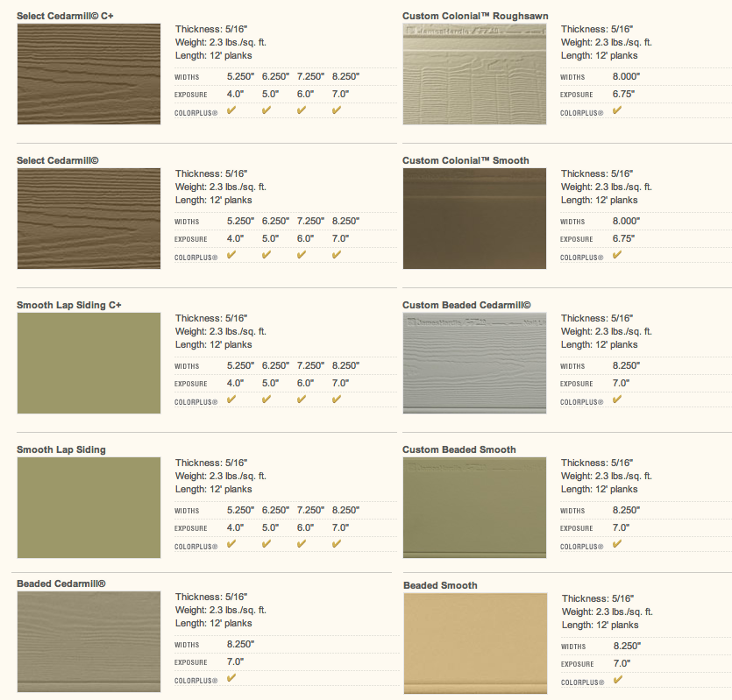Click the Custom Beaded Smooth ColorPlus checkmark
Screen dimensions: 732x700
(617, 544)
